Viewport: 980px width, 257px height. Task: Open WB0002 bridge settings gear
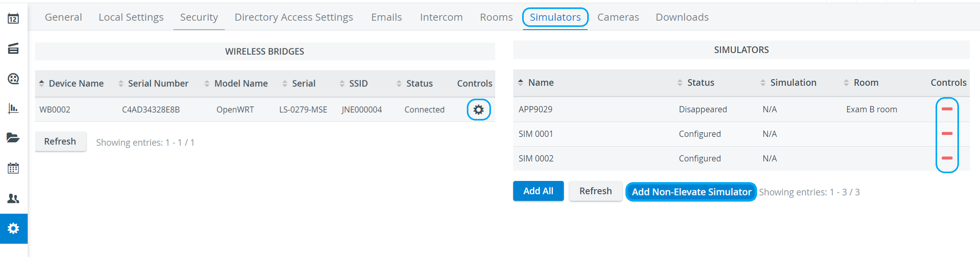point(479,110)
